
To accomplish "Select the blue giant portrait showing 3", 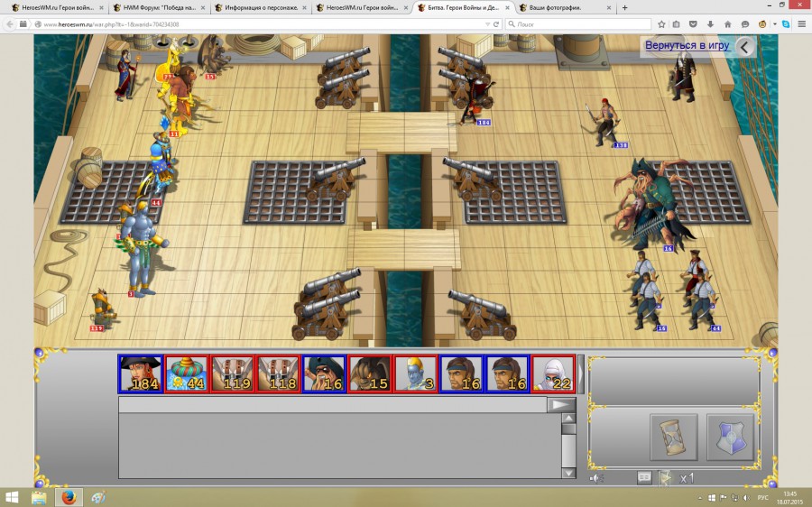I will (x=415, y=373).
